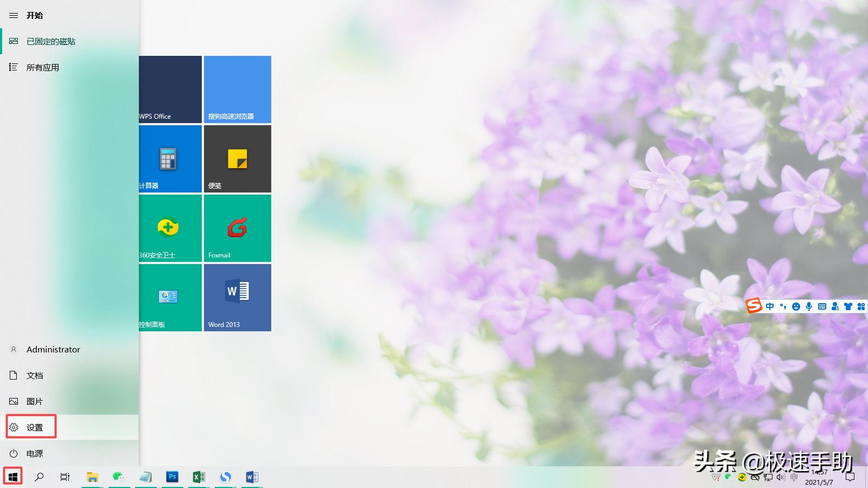Open the Sogou virtual keyboard
This screenshot has width=868, height=488.
coord(822,306)
